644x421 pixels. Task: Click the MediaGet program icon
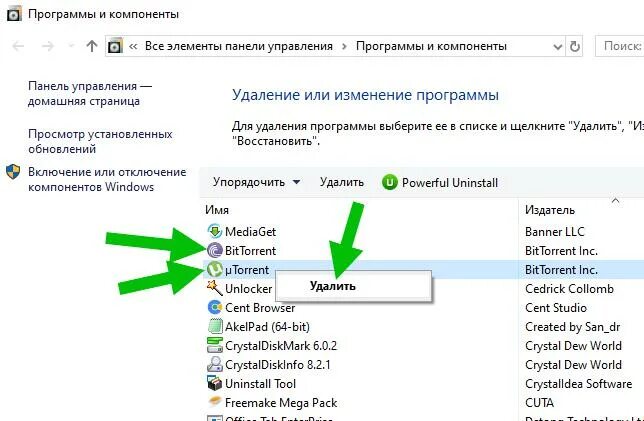point(215,231)
